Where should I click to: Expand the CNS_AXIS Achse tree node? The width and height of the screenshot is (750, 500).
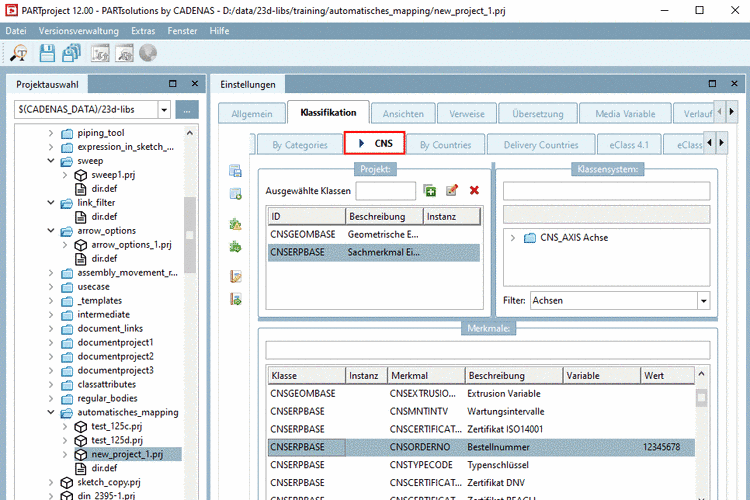(513, 238)
